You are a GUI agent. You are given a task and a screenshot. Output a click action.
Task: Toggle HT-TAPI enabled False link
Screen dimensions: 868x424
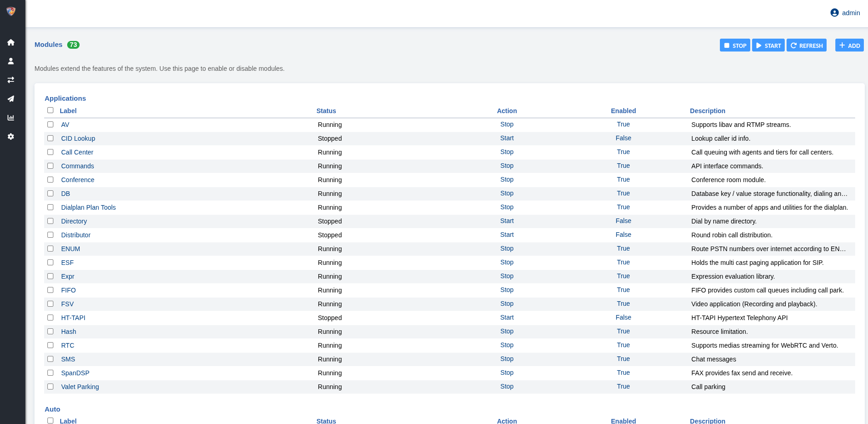[x=623, y=318]
